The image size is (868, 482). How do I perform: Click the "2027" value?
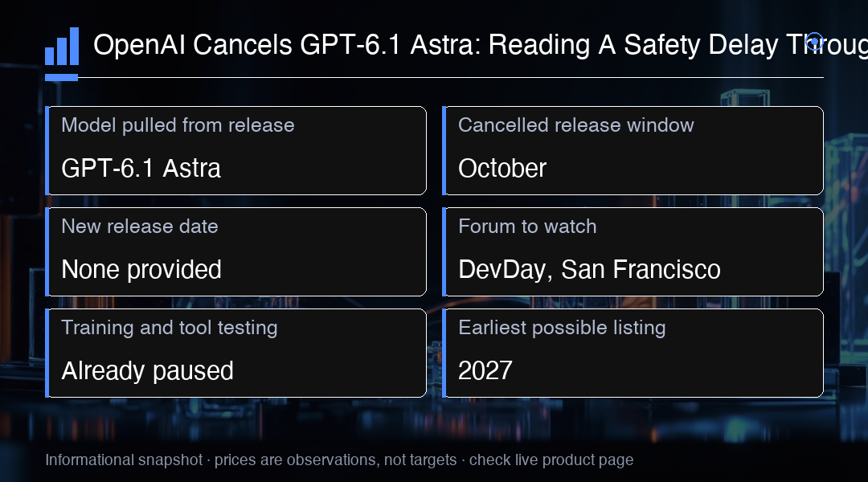point(485,371)
